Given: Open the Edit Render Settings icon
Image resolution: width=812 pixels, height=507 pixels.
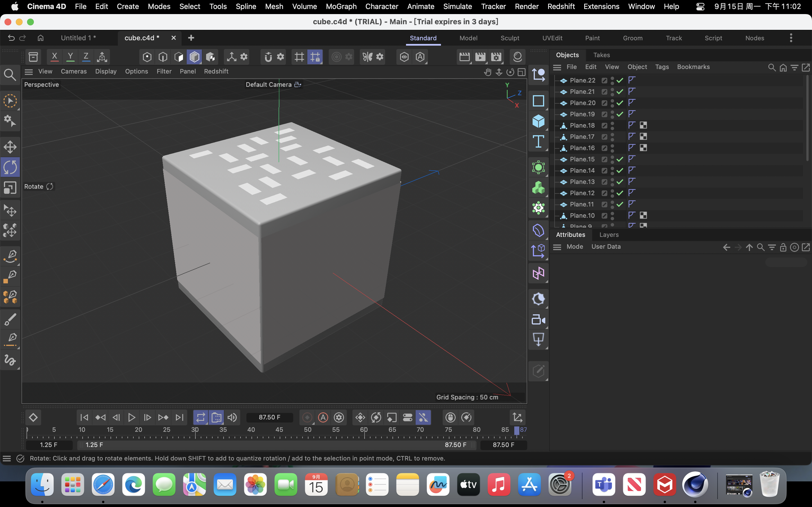Looking at the screenshot, I should [496, 57].
